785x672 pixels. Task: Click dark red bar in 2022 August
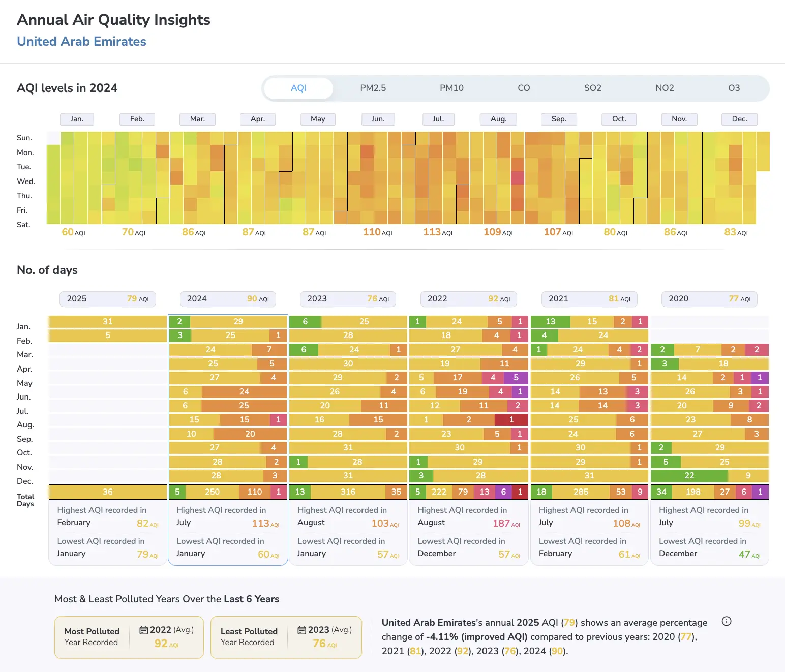[x=511, y=419]
